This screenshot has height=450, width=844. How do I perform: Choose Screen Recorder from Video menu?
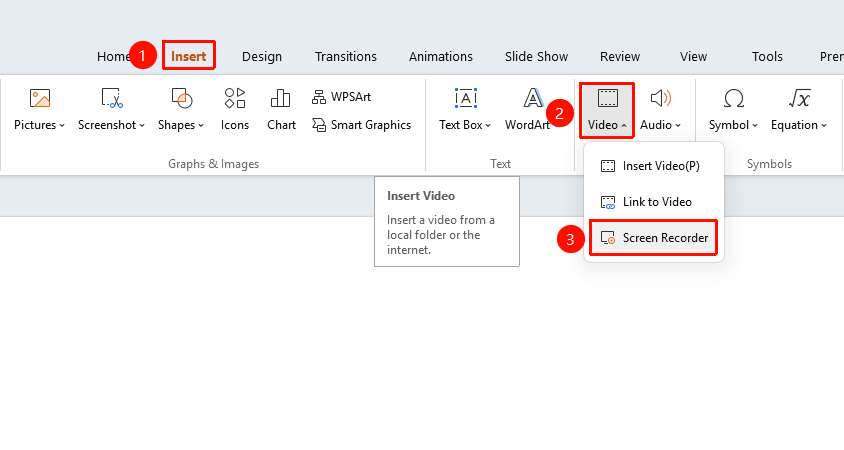pyautogui.click(x=653, y=238)
